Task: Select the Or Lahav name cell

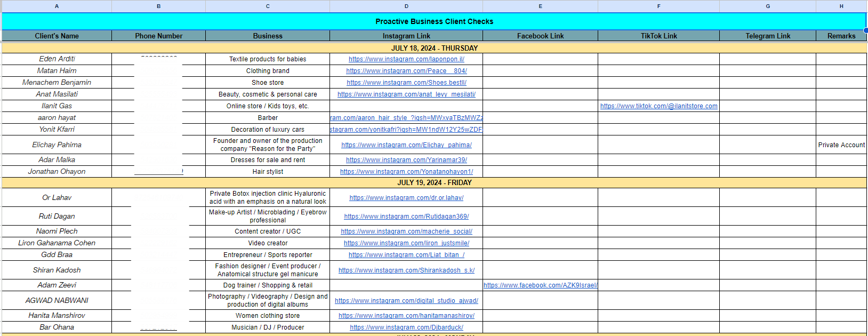Action: (57, 197)
